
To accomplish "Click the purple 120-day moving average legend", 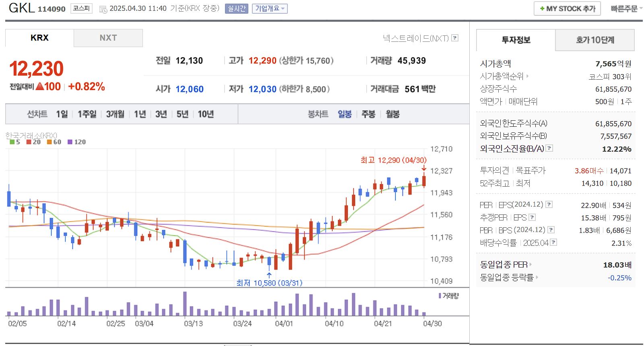I will [76, 142].
